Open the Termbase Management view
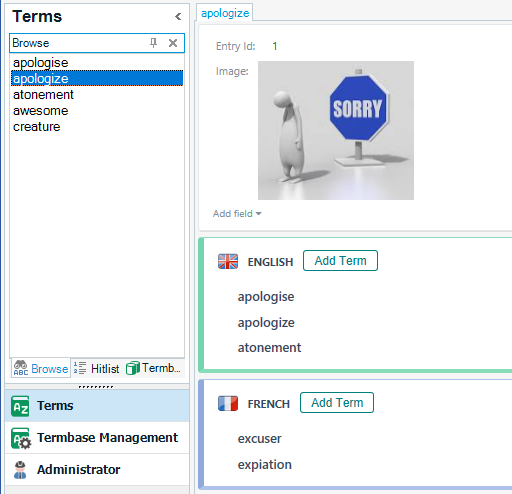 point(97,438)
